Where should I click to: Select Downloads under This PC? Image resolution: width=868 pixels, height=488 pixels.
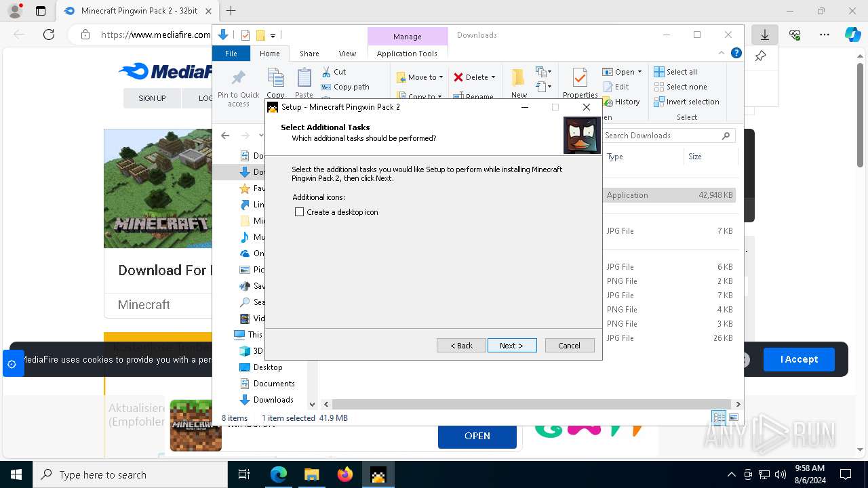click(x=273, y=400)
